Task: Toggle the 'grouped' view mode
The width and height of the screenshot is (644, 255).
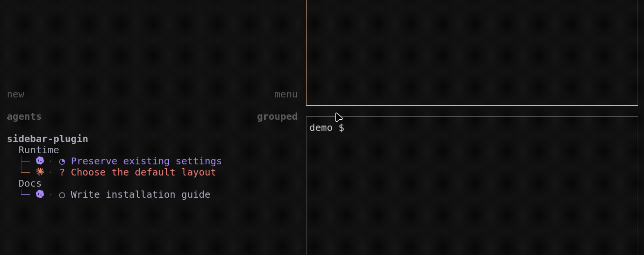Action: [277, 116]
